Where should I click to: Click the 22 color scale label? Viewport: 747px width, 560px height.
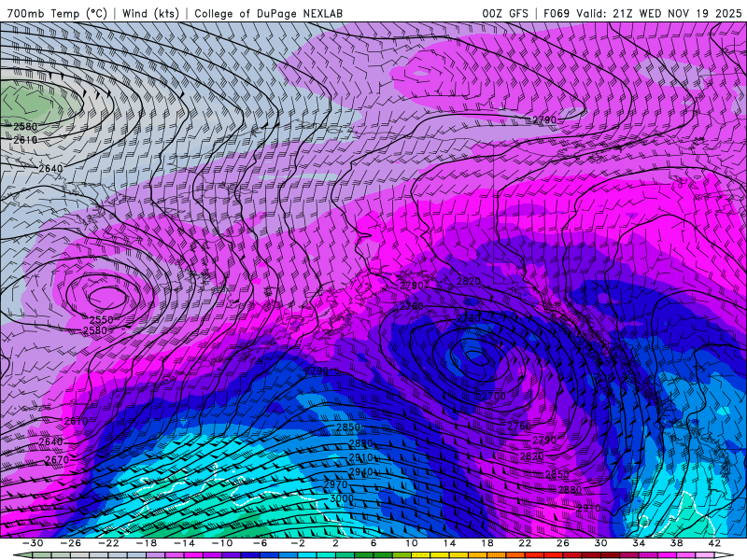point(525,543)
